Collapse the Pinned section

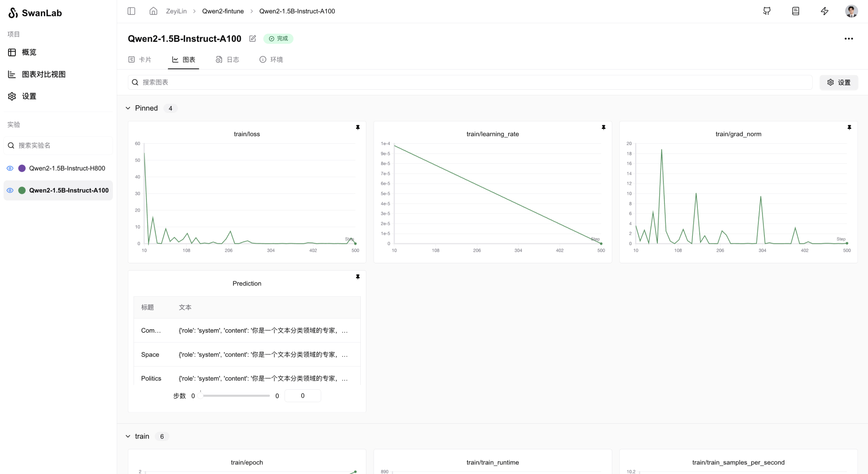coord(128,108)
